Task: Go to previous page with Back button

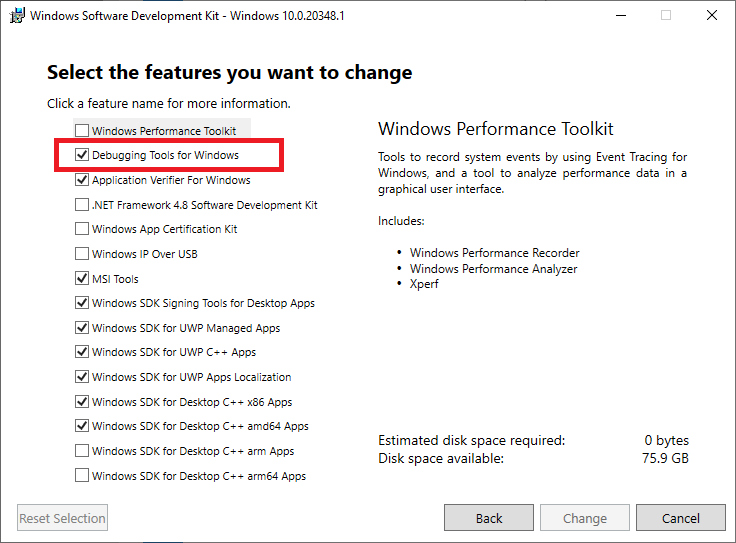Action: 489,518
